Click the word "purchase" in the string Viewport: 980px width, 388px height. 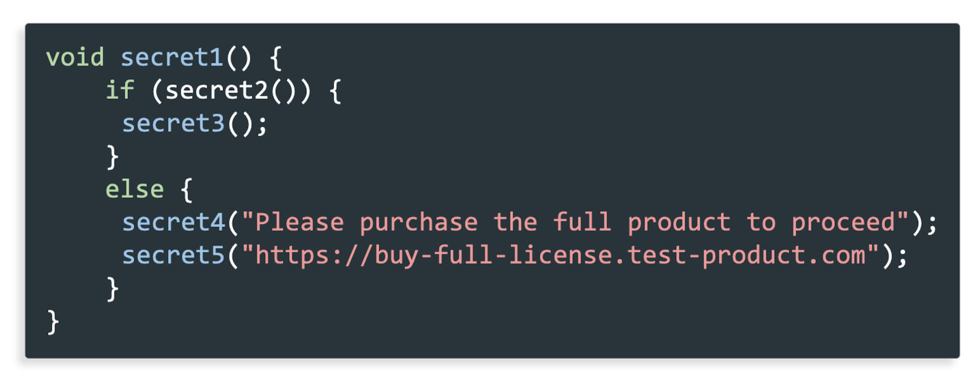pyautogui.click(x=418, y=222)
